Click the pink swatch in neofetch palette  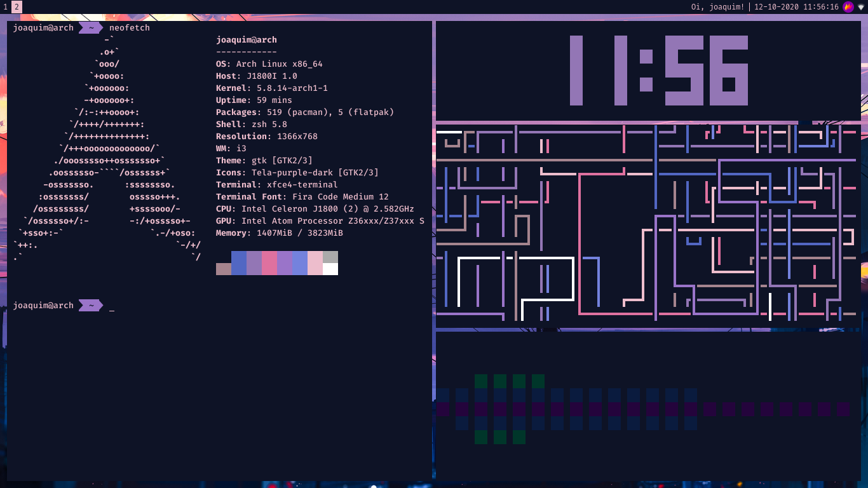[x=269, y=263]
